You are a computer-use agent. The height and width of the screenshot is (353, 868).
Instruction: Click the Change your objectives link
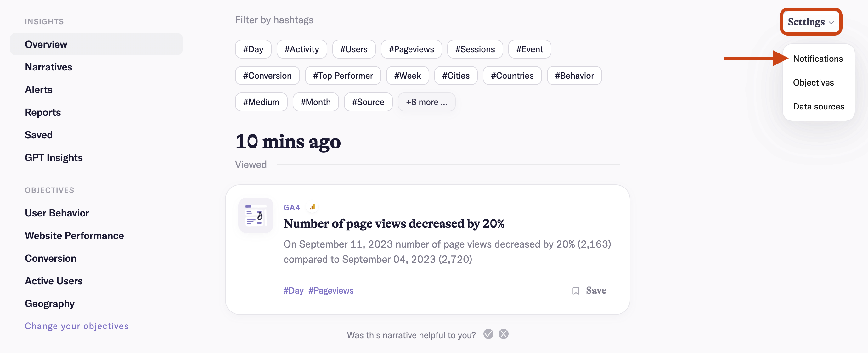(x=76, y=326)
